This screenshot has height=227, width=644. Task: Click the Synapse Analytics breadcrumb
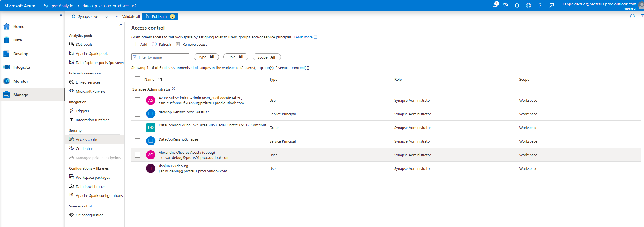[59, 6]
